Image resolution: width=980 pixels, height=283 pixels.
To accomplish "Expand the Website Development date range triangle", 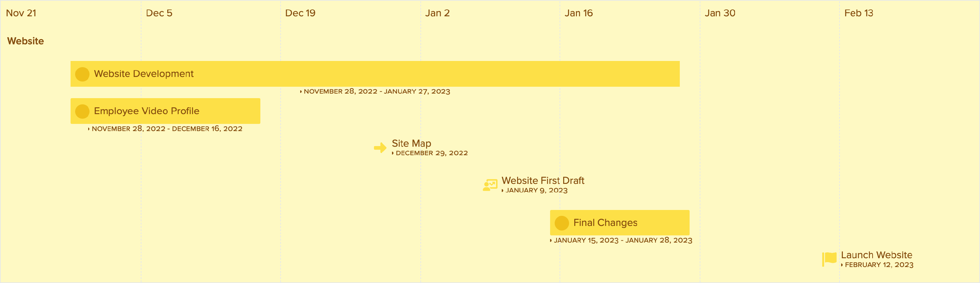I will tap(301, 92).
